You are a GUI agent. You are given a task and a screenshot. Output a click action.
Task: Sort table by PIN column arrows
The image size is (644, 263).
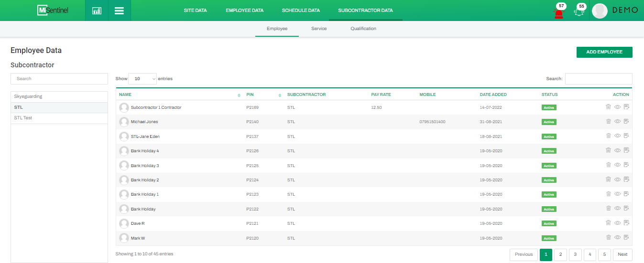click(x=280, y=95)
